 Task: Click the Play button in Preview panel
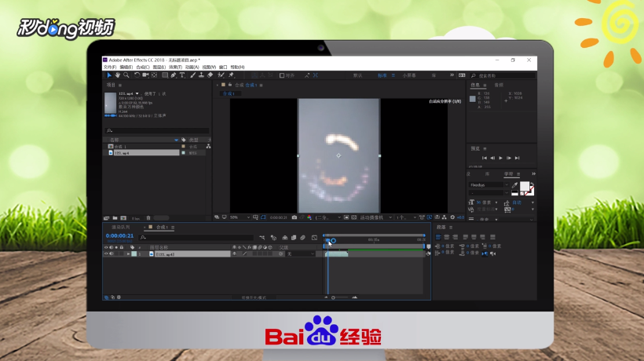[x=500, y=158]
